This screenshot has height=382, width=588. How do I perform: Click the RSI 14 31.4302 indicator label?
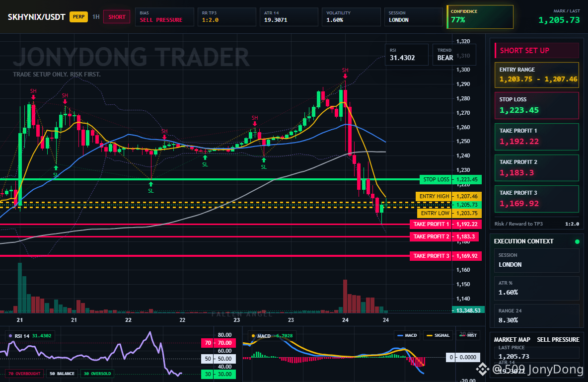[30, 336]
